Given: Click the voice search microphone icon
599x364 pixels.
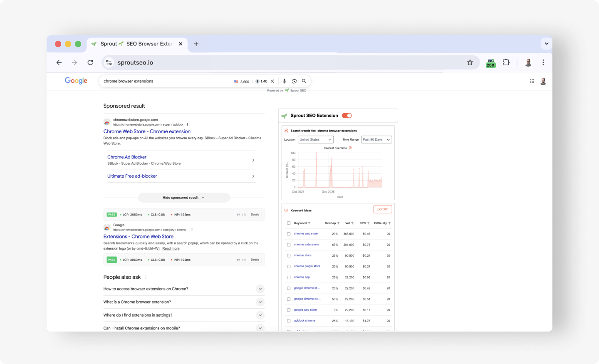Looking at the screenshot, I should point(285,81).
